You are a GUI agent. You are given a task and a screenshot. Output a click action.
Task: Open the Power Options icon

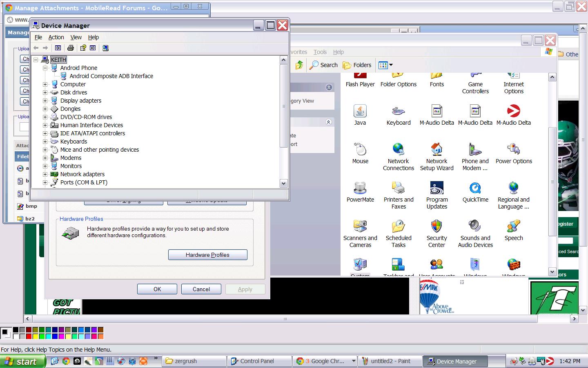(514, 153)
